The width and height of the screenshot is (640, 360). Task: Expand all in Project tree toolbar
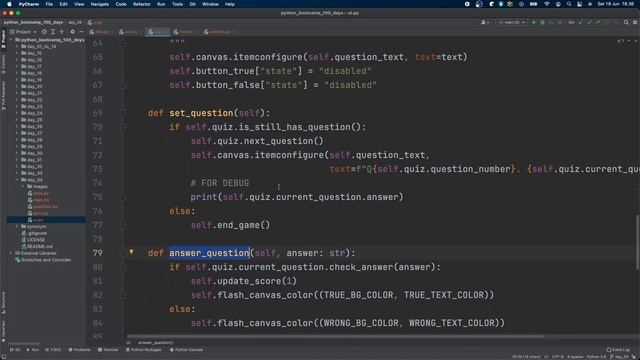pos(53,31)
